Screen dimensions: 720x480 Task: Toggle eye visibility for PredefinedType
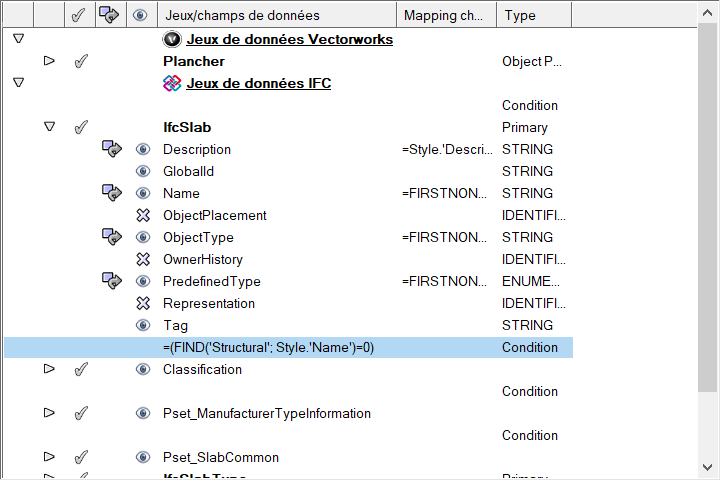click(x=143, y=281)
